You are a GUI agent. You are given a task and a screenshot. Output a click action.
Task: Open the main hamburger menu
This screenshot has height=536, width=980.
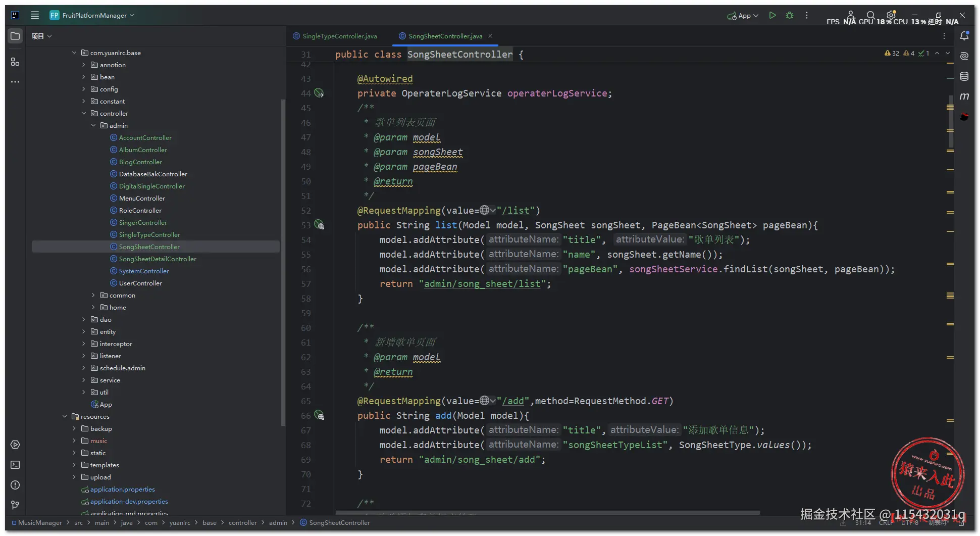[35, 15]
